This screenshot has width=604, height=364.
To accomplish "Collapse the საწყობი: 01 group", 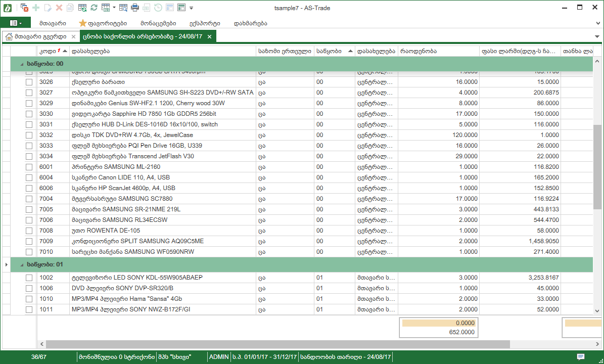I will (22, 265).
